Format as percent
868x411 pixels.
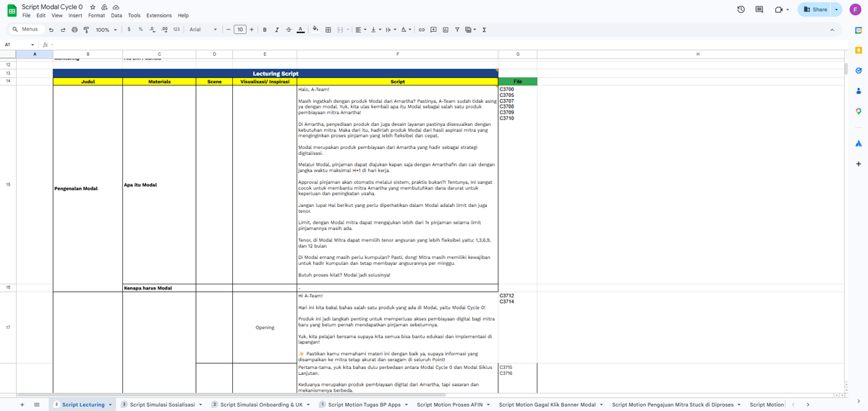coord(140,30)
